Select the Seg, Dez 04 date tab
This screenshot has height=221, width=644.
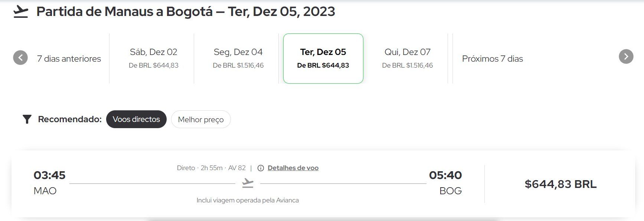coord(238,58)
